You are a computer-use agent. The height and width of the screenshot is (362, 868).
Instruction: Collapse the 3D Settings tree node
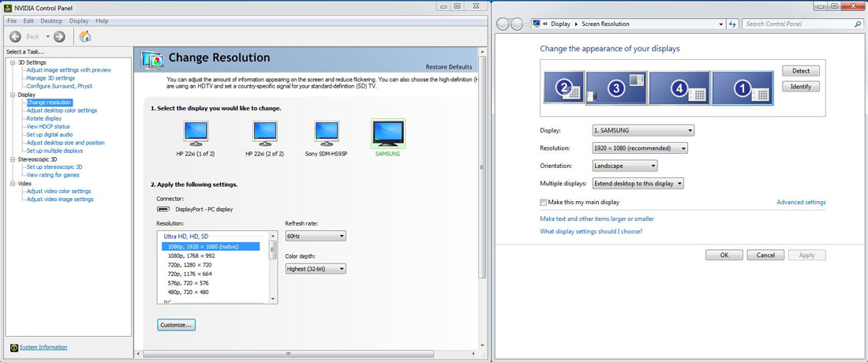pyautogui.click(x=13, y=62)
